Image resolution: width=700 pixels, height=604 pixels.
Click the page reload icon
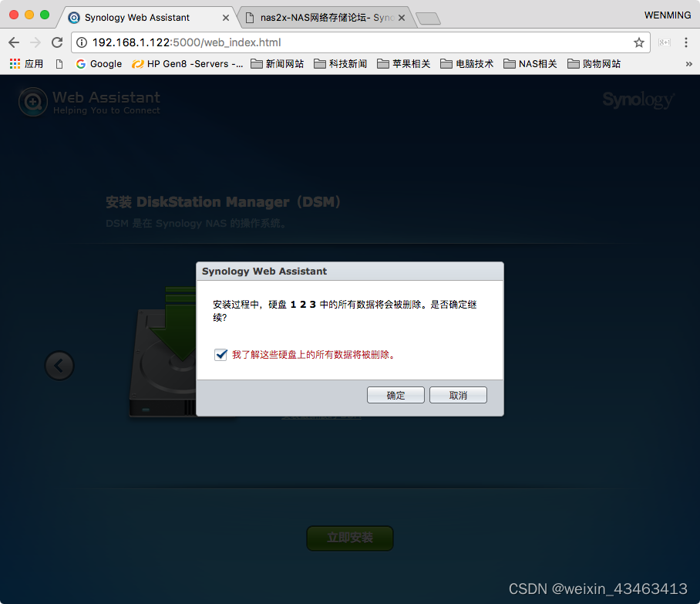pyautogui.click(x=56, y=43)
